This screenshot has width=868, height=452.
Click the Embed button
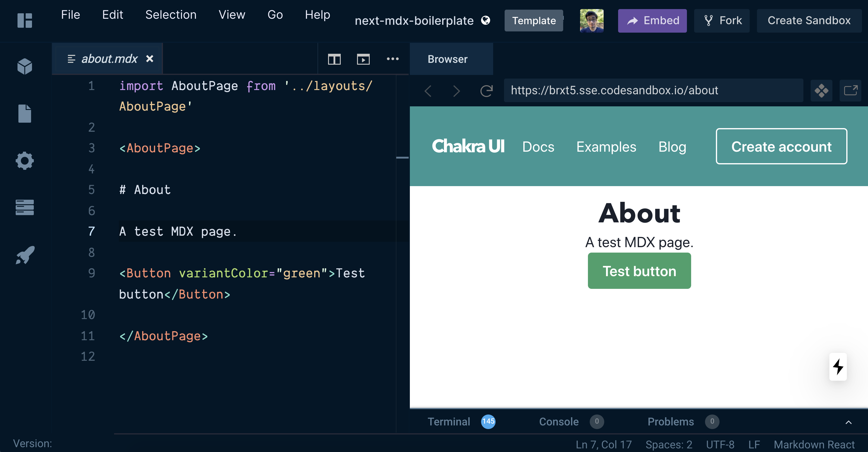click(x=652, y=21)
